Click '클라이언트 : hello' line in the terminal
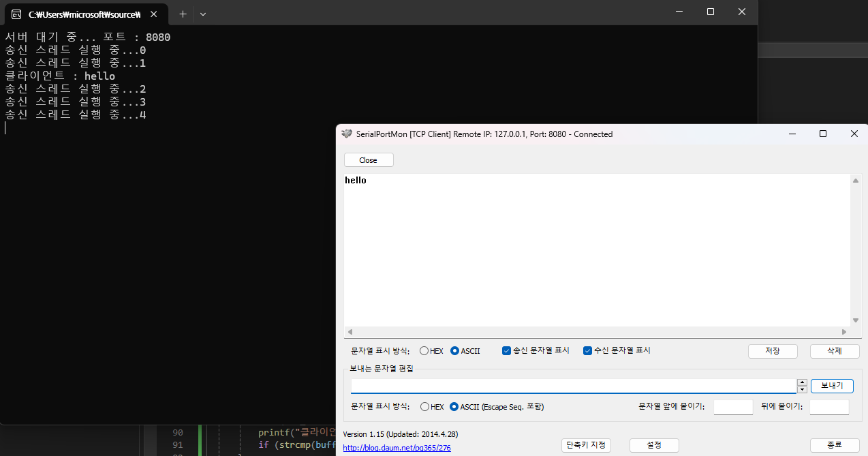The height and width of the screenshot is (456, 868). [60, 76]
